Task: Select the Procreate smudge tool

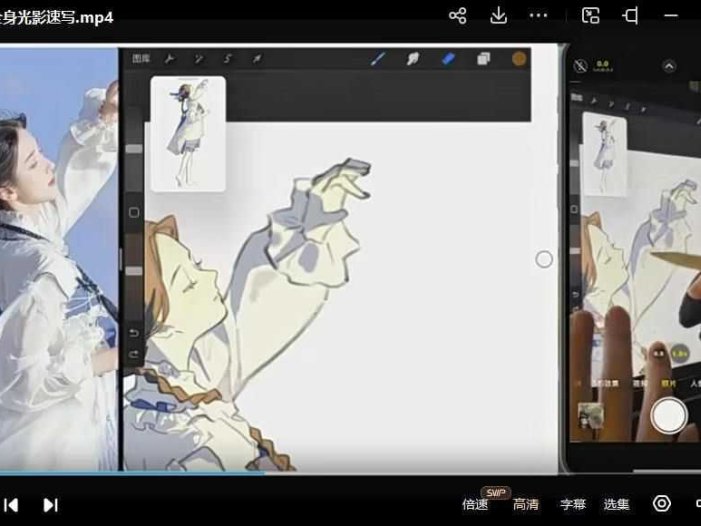Action: (412, 59)
